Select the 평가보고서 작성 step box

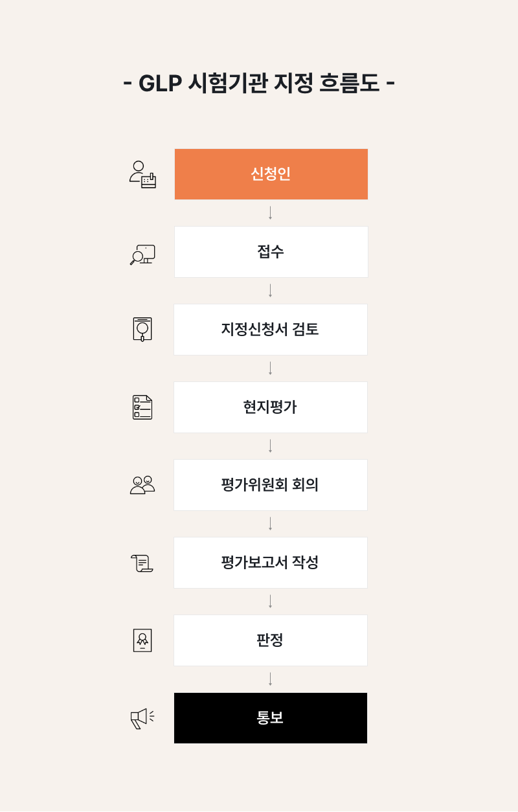[x=271, y=563]
